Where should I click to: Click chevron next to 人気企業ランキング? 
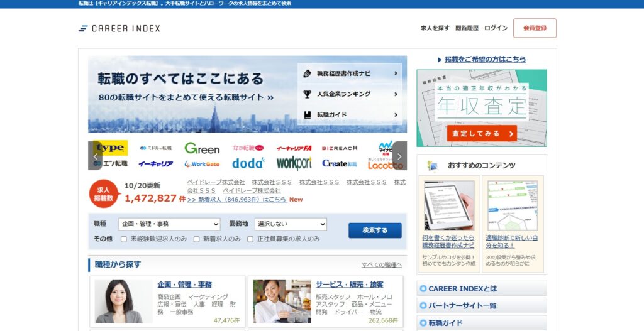click(396, 94)
